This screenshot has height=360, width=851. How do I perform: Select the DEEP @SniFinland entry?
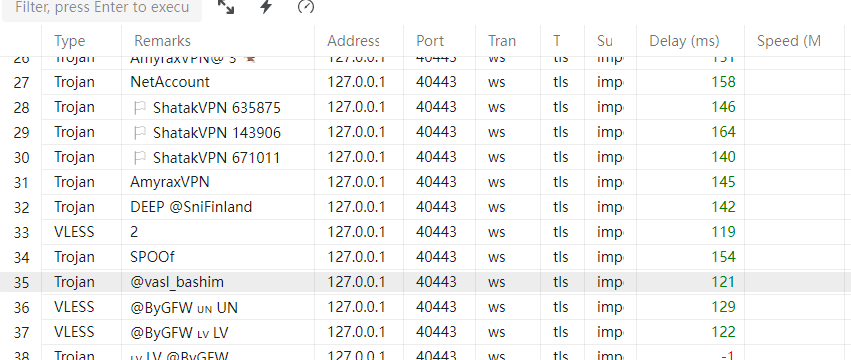[191, 207]
